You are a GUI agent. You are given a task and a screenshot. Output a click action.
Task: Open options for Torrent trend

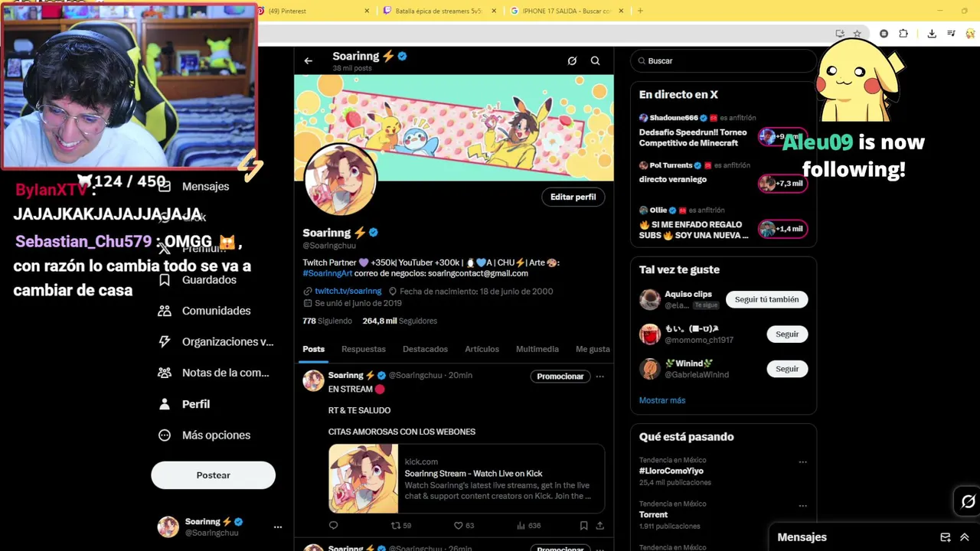point(802,505)
